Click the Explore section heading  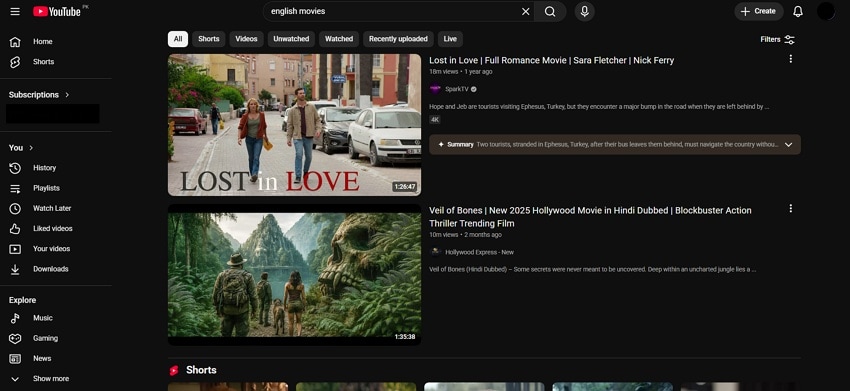(x=22, y=300)
